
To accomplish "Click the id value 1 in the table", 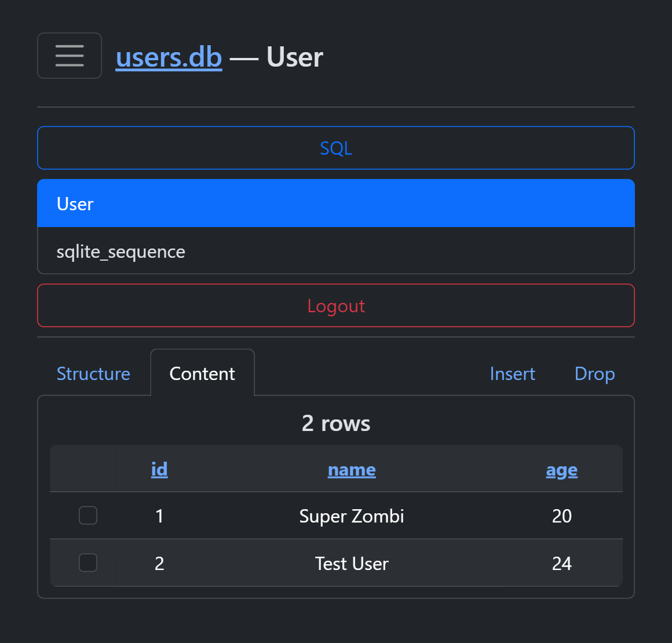I will click(159, 516).
